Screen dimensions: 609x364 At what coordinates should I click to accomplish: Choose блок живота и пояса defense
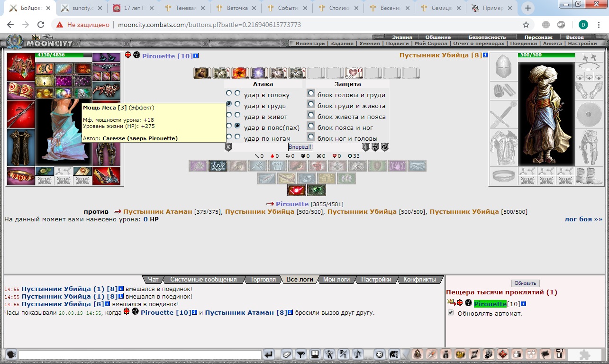point(311,115)
